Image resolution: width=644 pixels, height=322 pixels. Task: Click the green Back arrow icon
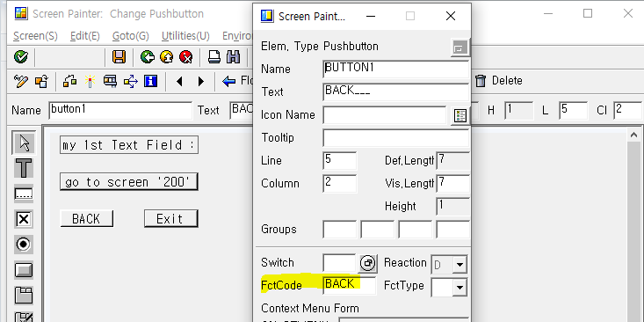[147, 57]
